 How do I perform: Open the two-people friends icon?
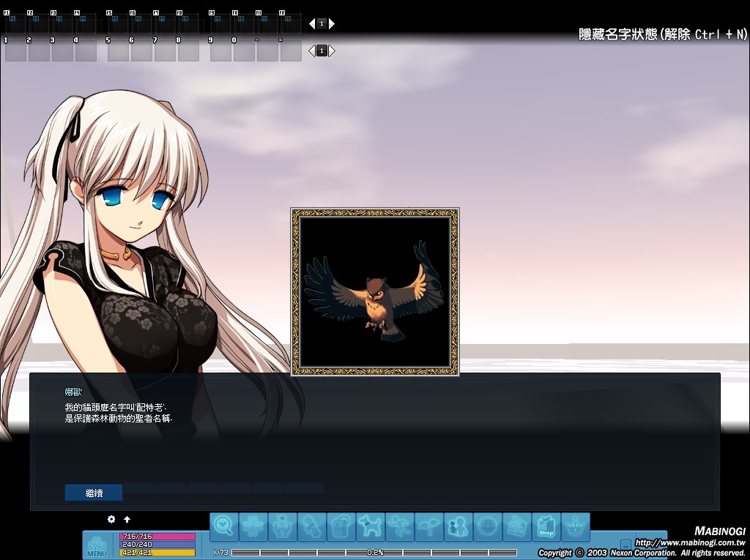point(458,526)
